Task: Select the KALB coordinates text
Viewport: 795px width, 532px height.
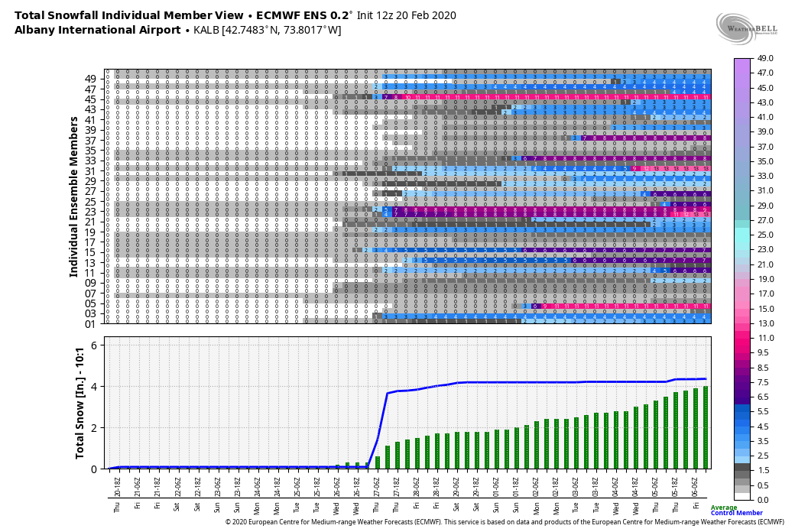Action: pyautogui.click(x=268, y=30)
